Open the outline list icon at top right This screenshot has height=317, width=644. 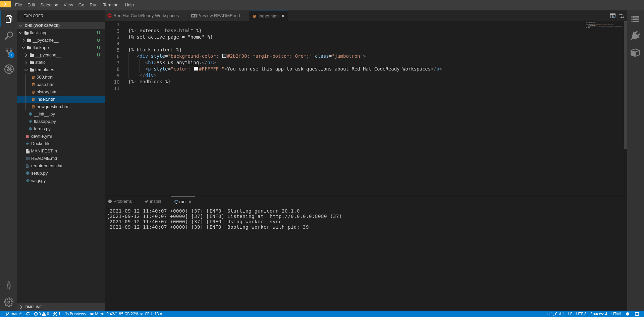coord(635,19)
